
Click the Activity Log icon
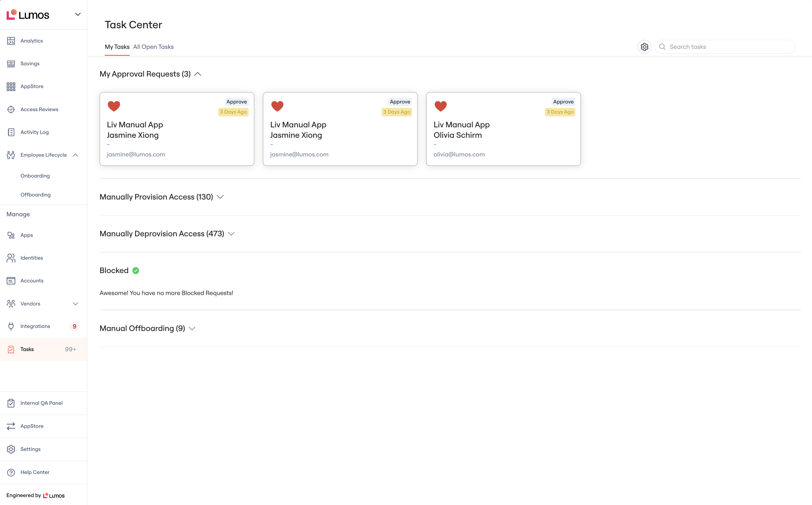click(x=11, y=132)
